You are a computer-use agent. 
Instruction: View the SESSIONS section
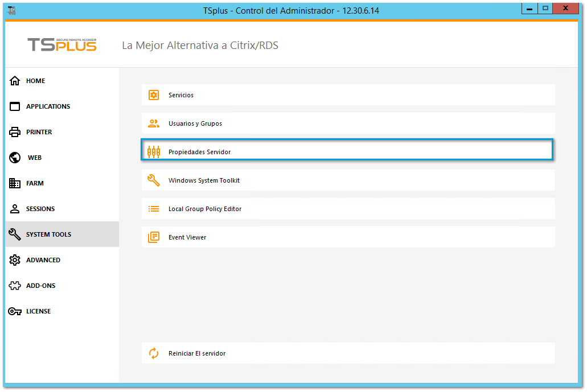pyautogui.click(x=62, y=209)
